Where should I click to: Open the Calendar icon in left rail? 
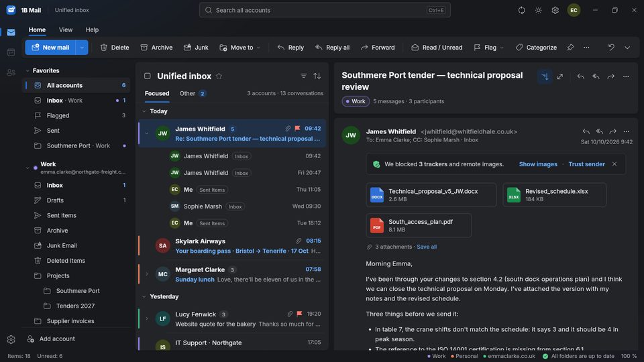click(x=11, y=52)
